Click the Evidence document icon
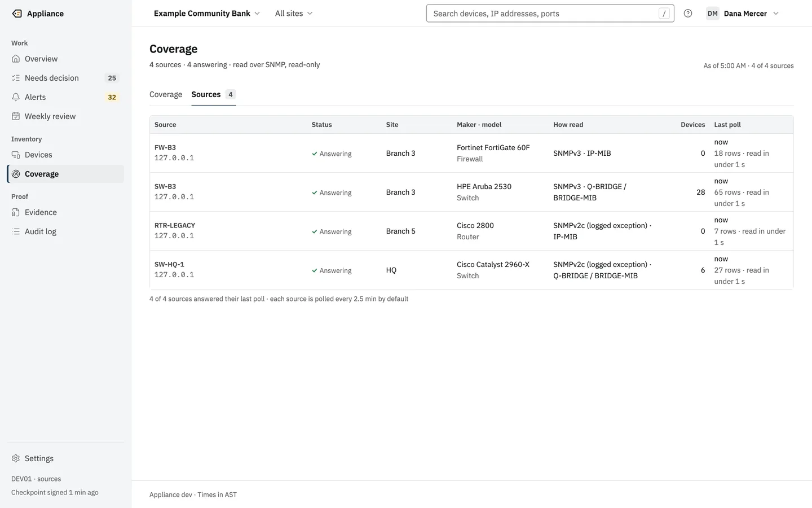 16,212
